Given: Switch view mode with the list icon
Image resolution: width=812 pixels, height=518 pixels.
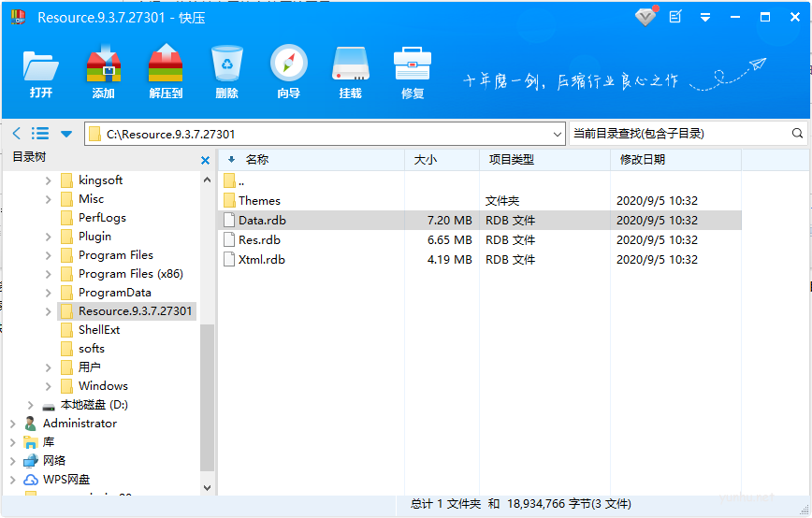Looking at the screenshot, I should click(40, 134).
